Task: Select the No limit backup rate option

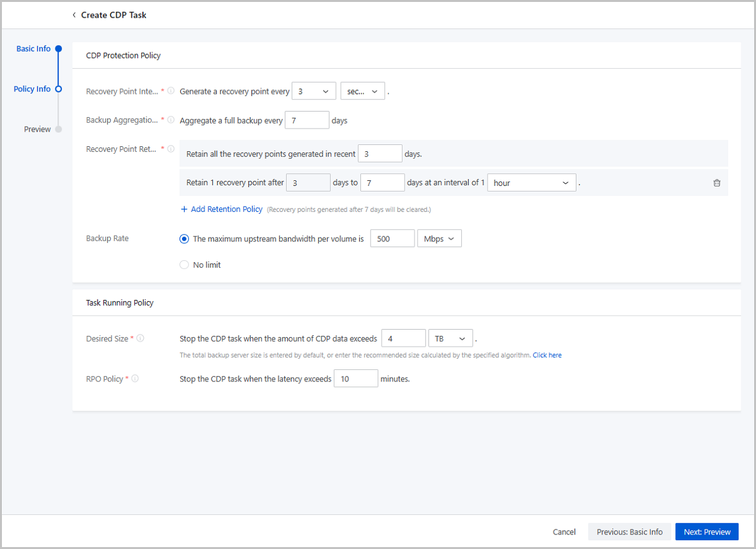Action: click(x=184, y=265)
